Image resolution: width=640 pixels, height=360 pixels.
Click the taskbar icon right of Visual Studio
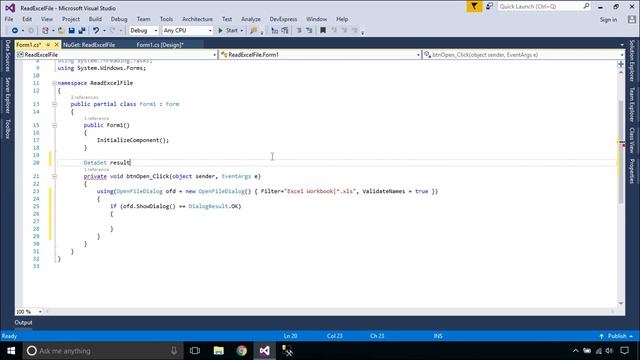click(x=287, y=351)
